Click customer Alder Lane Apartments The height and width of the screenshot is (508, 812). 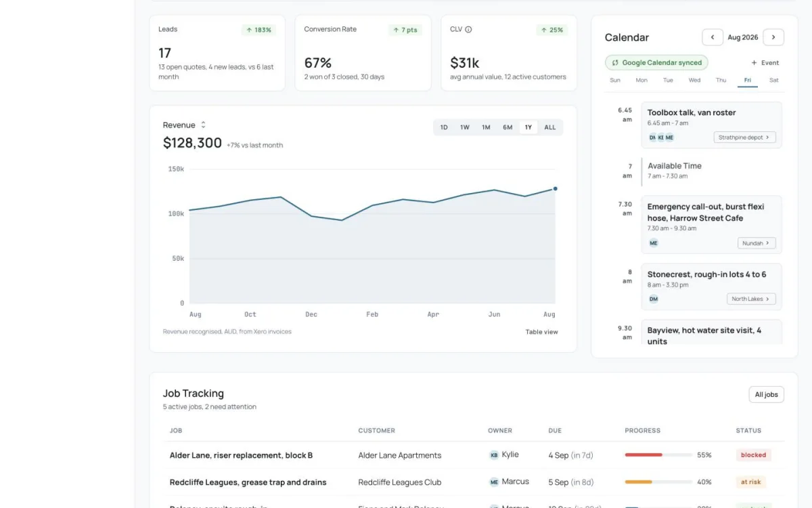(400, 455)
